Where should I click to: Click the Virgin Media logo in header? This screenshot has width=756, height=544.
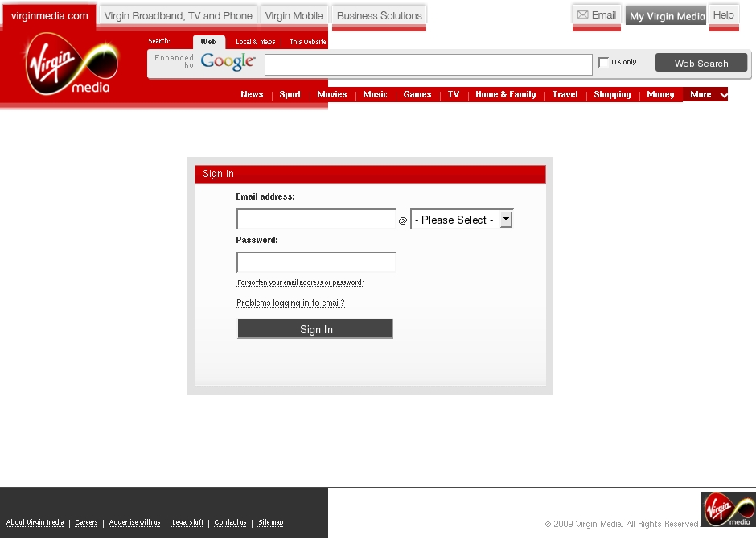tap(72, 64)
